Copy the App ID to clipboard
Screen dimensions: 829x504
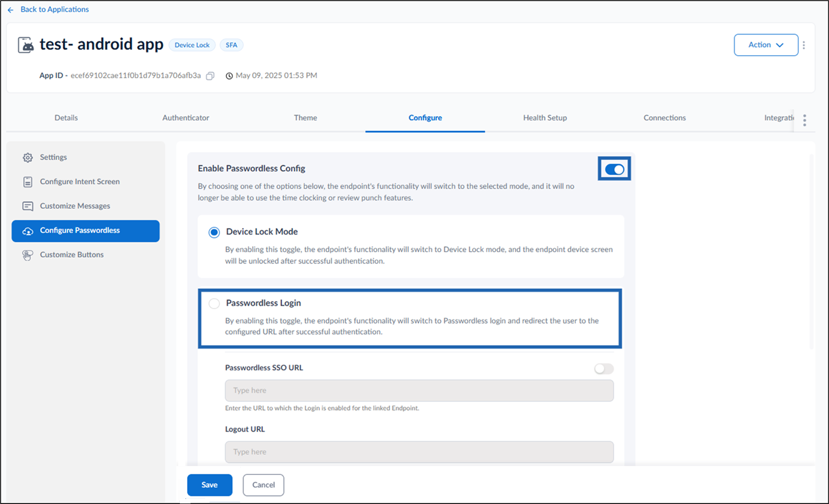point(210,76)
